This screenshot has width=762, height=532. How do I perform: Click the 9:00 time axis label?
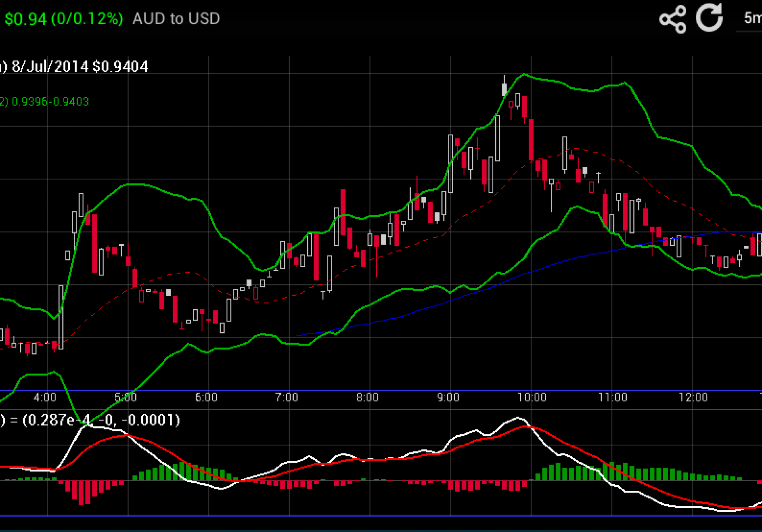tap(448, 397)
